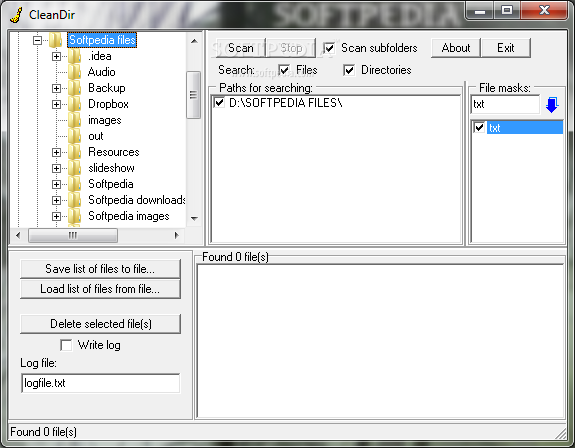
Task: Expand the Softpedia images folder node
Action: click(56, 216)
